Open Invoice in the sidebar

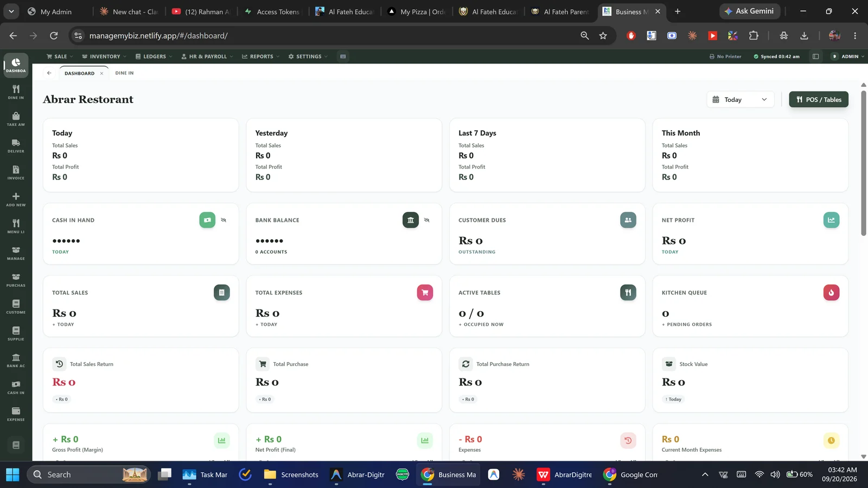tap(16, 172)
